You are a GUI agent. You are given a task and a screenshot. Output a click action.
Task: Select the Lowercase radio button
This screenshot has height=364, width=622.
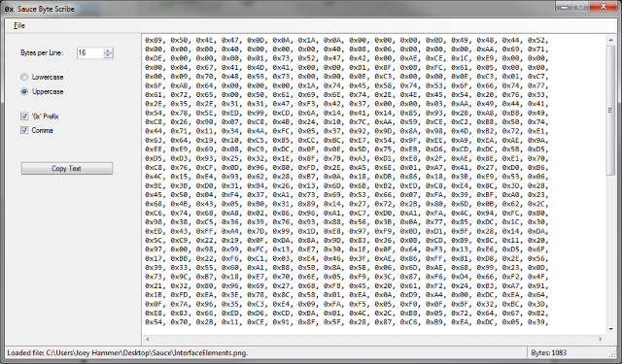click(24, 77)
